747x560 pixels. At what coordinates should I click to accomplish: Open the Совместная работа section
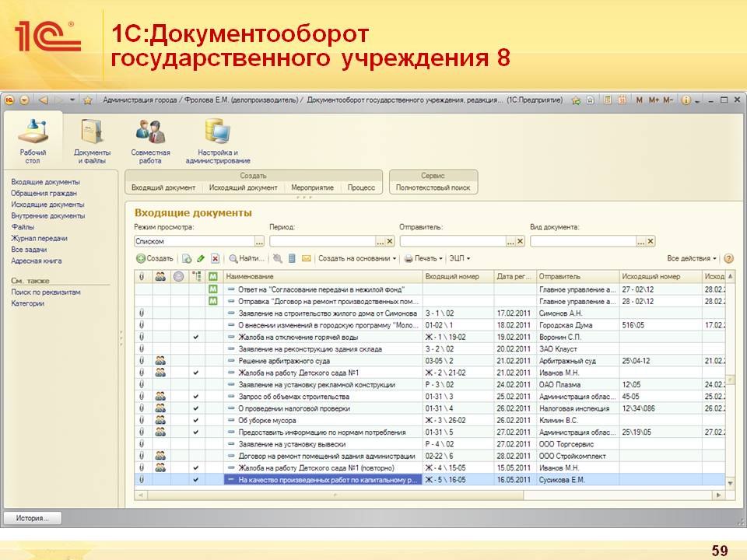150,141
